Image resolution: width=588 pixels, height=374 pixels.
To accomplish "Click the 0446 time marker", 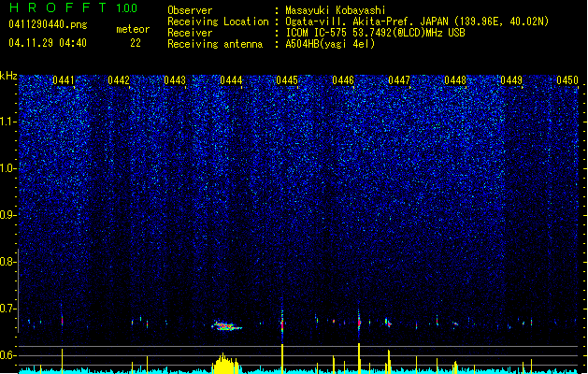I will coord(343,80).
